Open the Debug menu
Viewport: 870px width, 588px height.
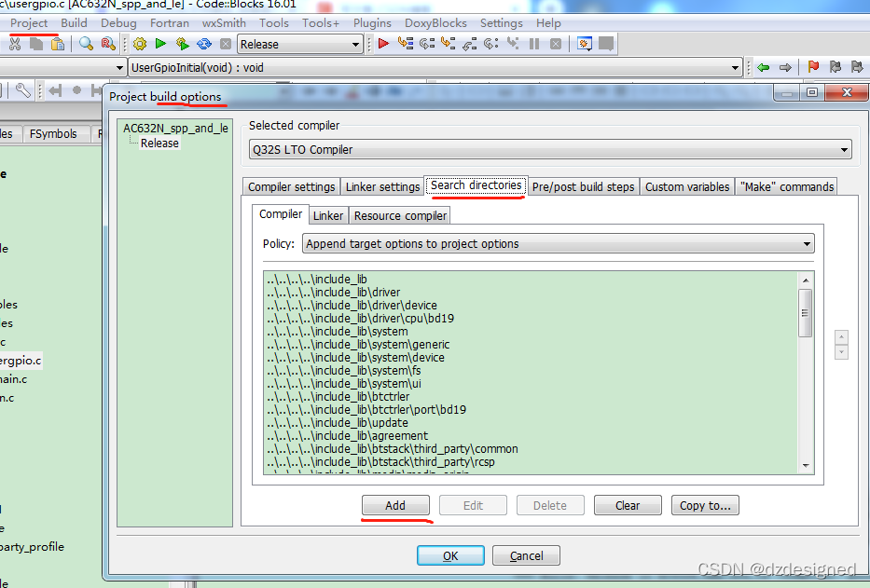118,22
